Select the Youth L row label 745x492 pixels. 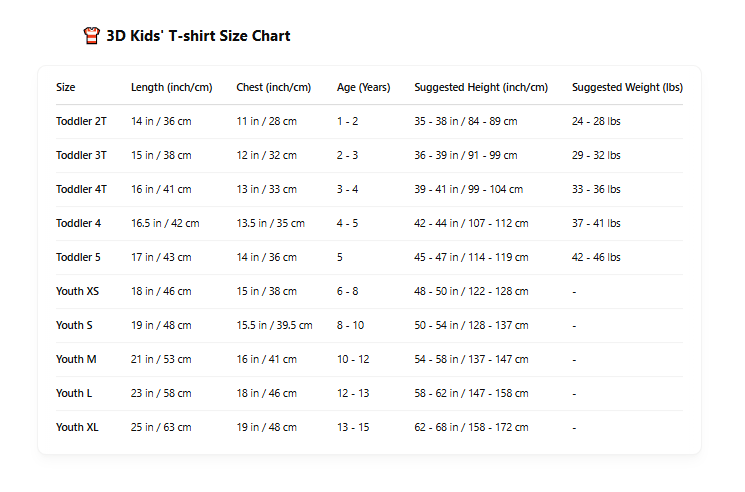pos(74,393)
